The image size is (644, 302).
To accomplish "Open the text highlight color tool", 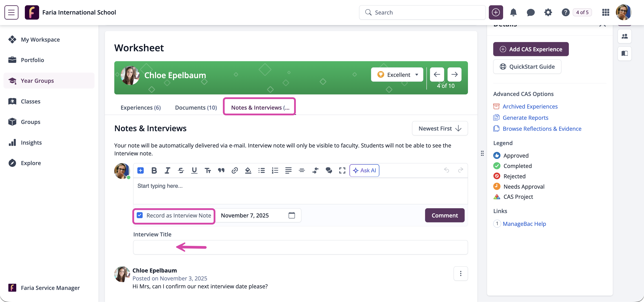I will 248,171.
